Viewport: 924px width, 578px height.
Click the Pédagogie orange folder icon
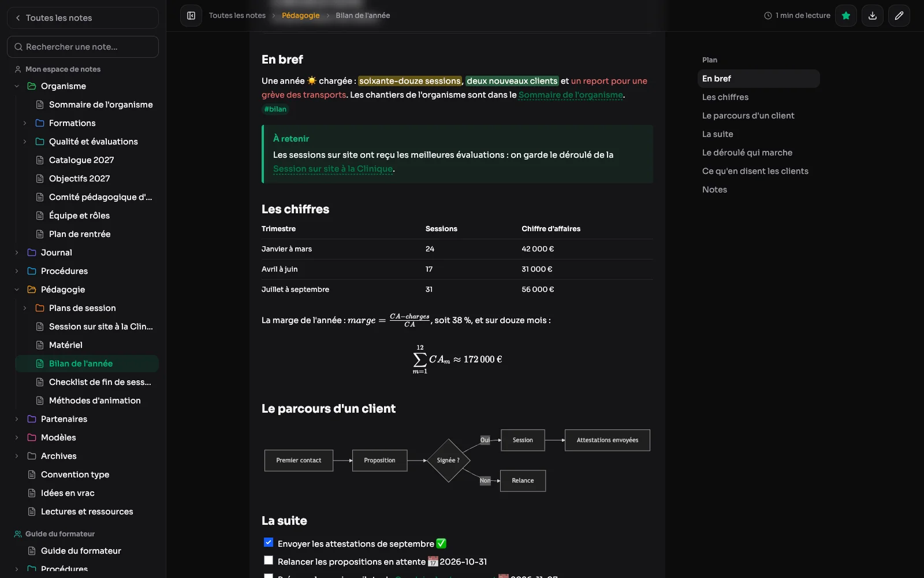(x=32, y=290)
